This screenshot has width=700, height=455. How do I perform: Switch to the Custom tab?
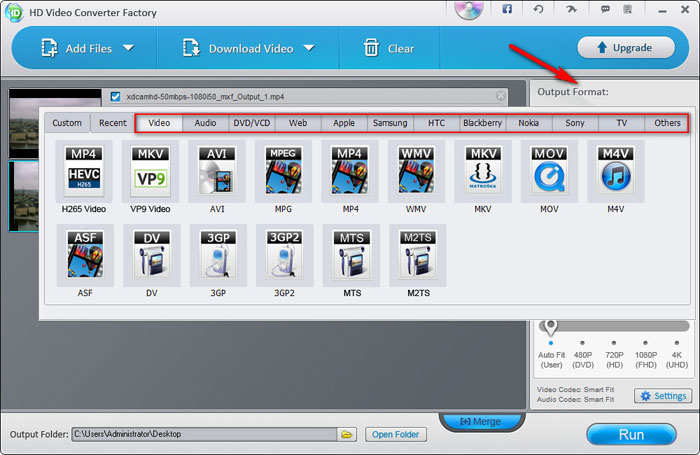tap(67, 123)
